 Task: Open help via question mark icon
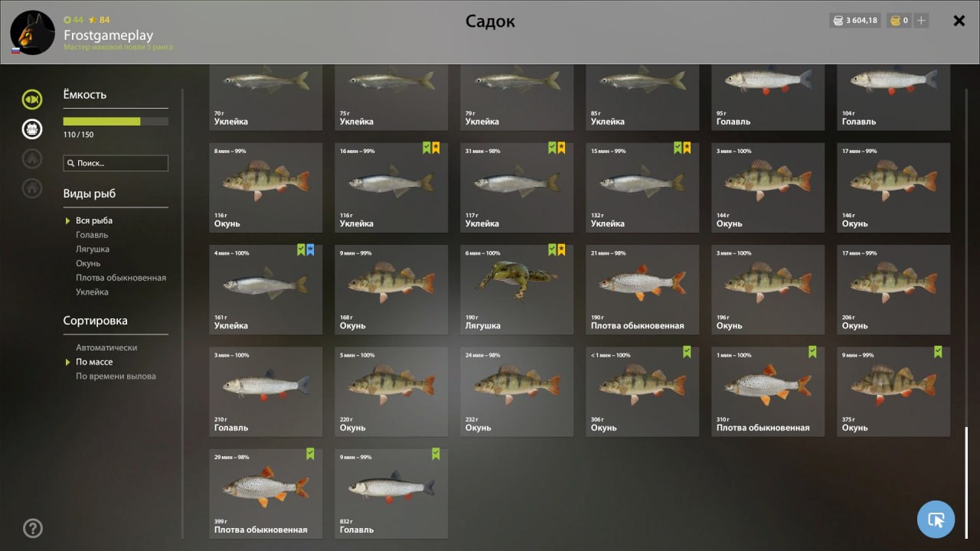point(33,528)
